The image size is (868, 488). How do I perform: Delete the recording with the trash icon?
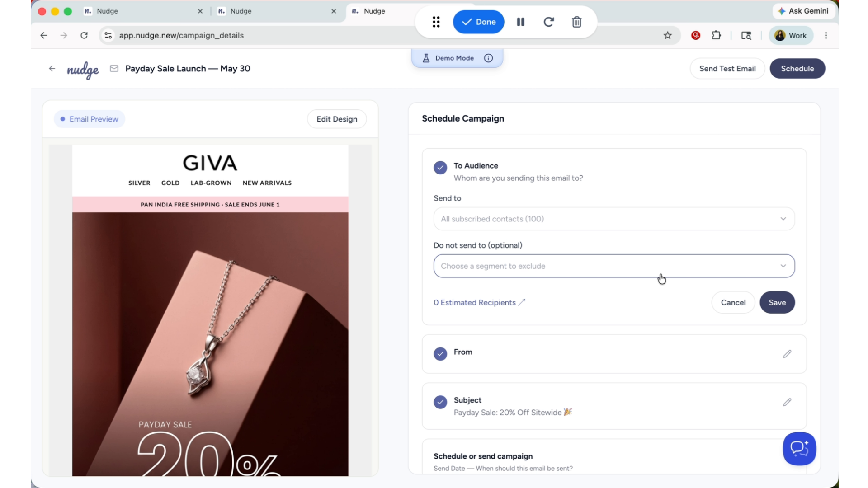pos(576,22)
